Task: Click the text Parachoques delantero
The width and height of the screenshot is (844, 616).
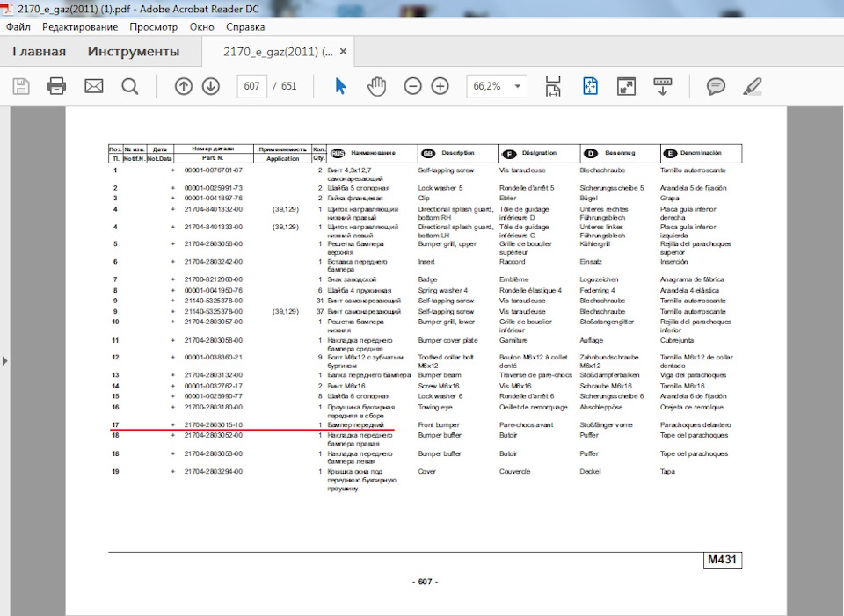Action: pyautogui.click(x=695, y=425)
